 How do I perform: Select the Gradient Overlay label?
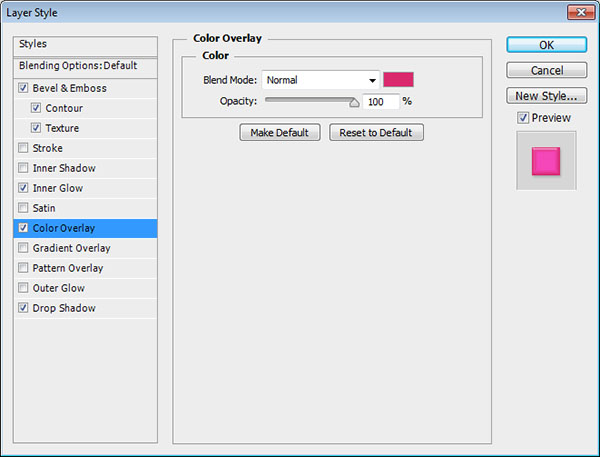pyautogui.click(x=72, y=248)
